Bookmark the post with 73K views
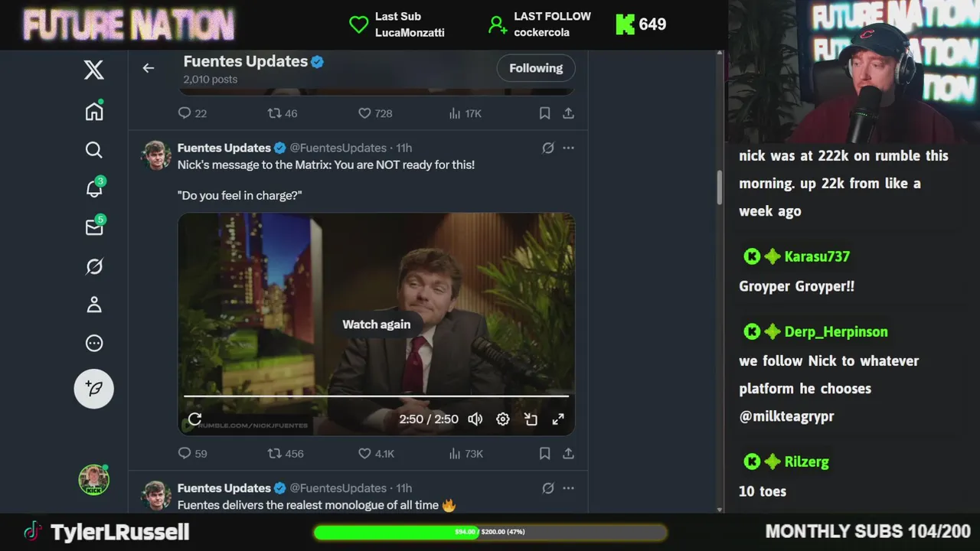 pyautogui.click(x=544, y=453)
